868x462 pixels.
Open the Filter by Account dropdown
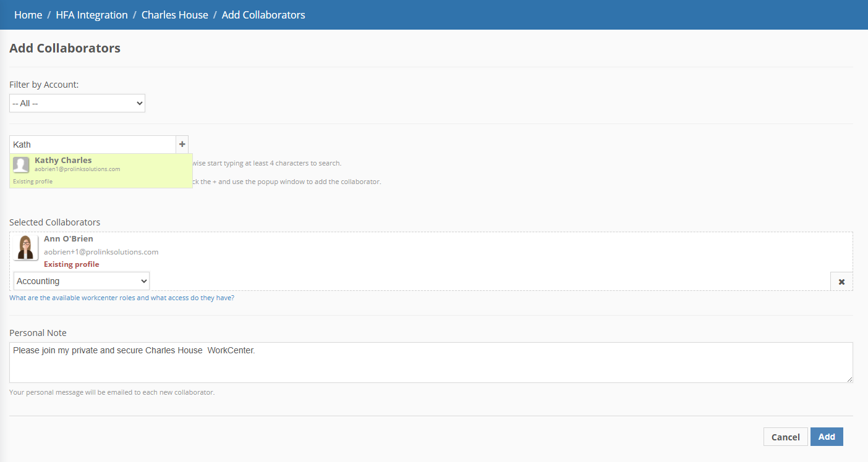pos(77,103)
